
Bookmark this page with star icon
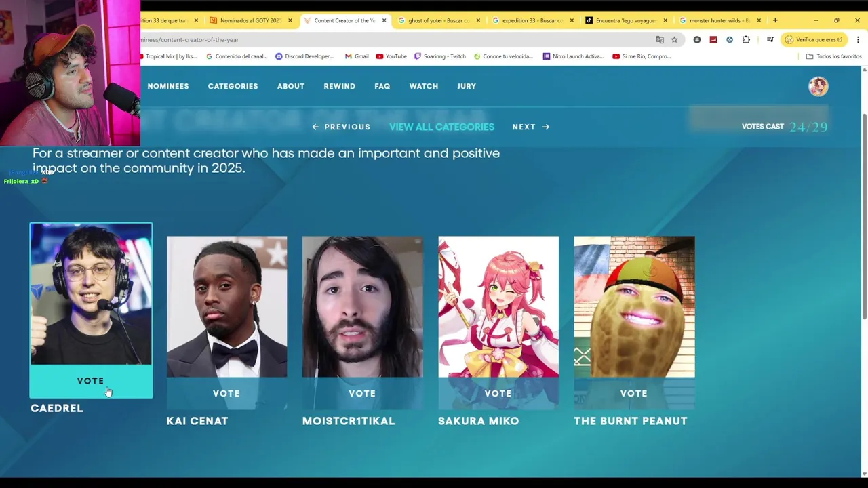674,39
